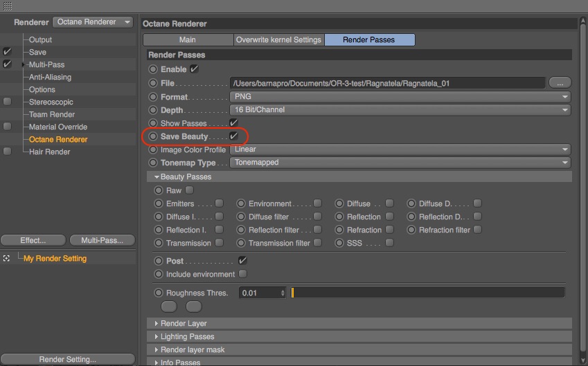Toggle the Show Passes checkbox
This screenshot has width=588, height=366.
[x=233, y=122]
